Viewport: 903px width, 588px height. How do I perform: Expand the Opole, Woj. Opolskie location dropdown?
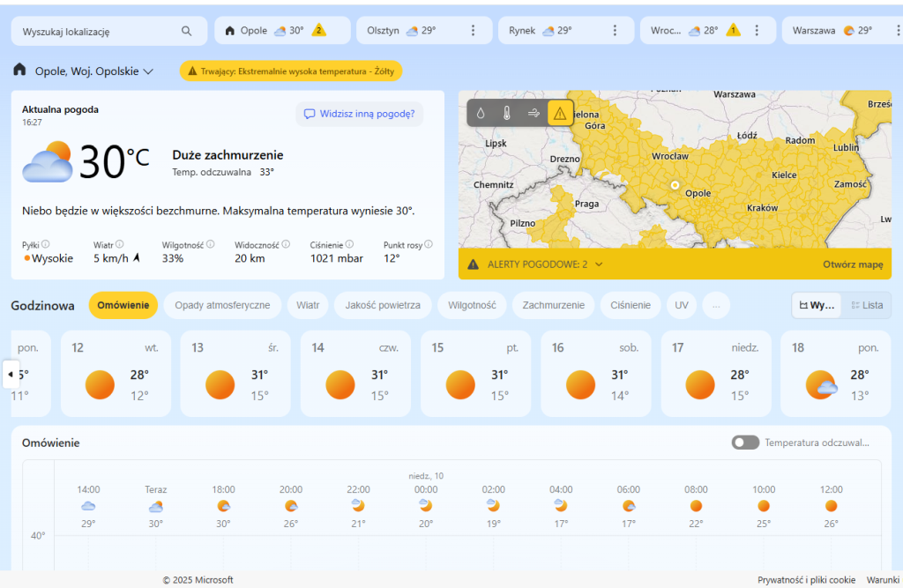point(148,71)
